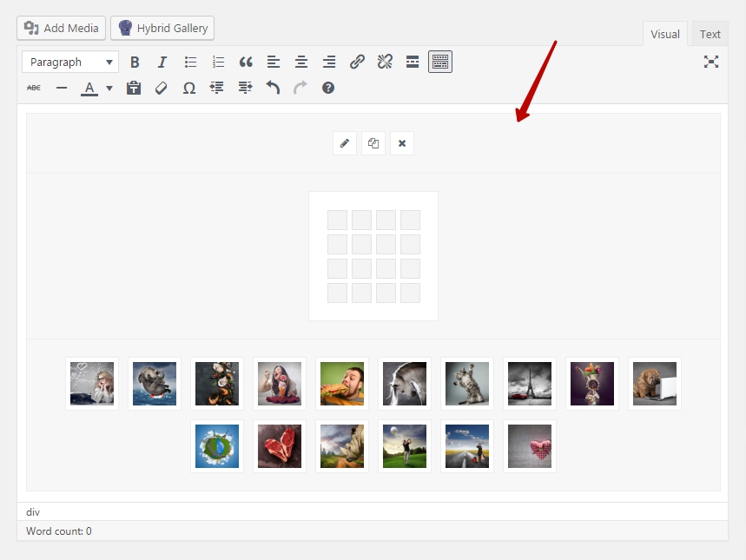Insert Read More tag
The image size is (746, 560).
[413, 62]
